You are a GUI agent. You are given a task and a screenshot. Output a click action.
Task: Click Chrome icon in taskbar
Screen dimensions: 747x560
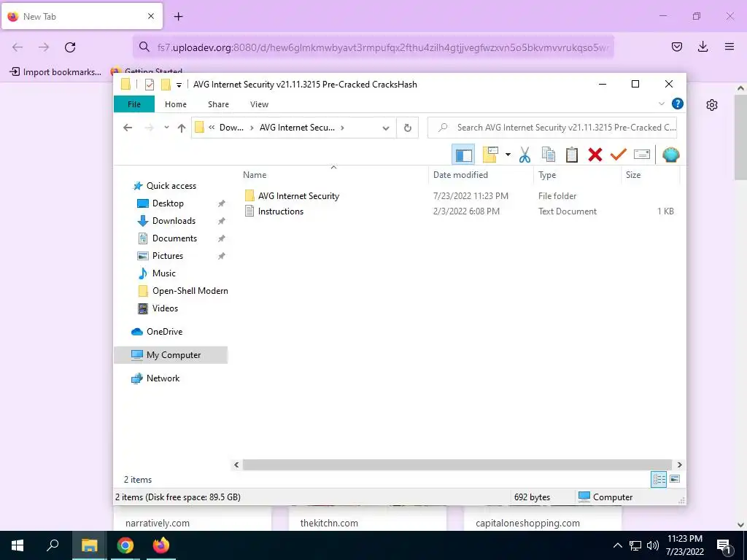(125, 545)
